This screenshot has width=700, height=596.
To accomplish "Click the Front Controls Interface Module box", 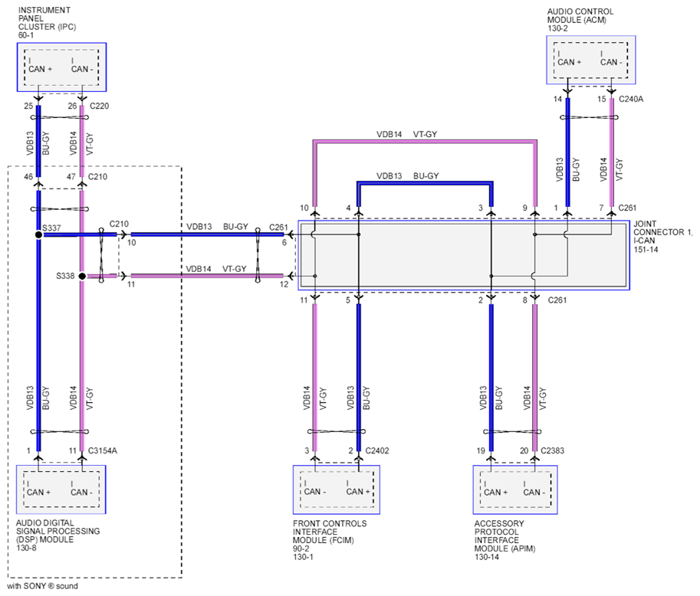I will point(336,490).
